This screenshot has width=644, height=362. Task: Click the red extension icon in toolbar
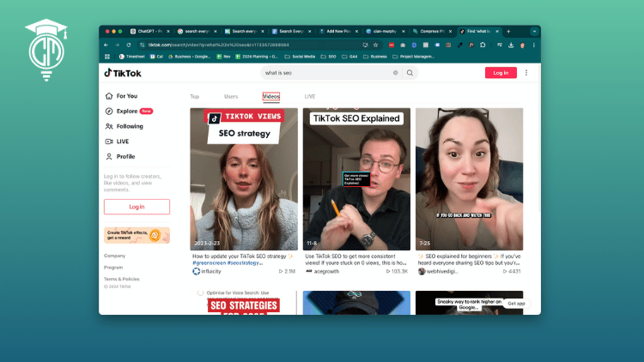392,45
